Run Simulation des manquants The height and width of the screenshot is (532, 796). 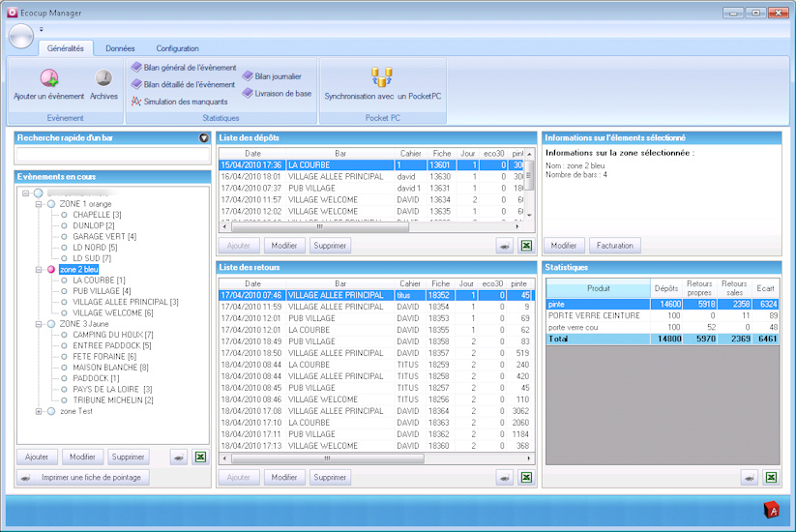180,102
